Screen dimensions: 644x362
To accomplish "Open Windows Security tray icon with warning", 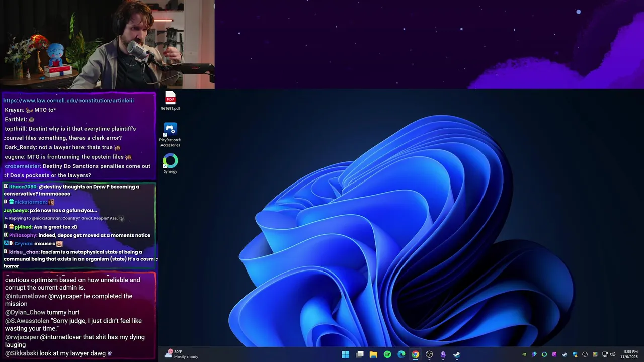I will [575, 354].
